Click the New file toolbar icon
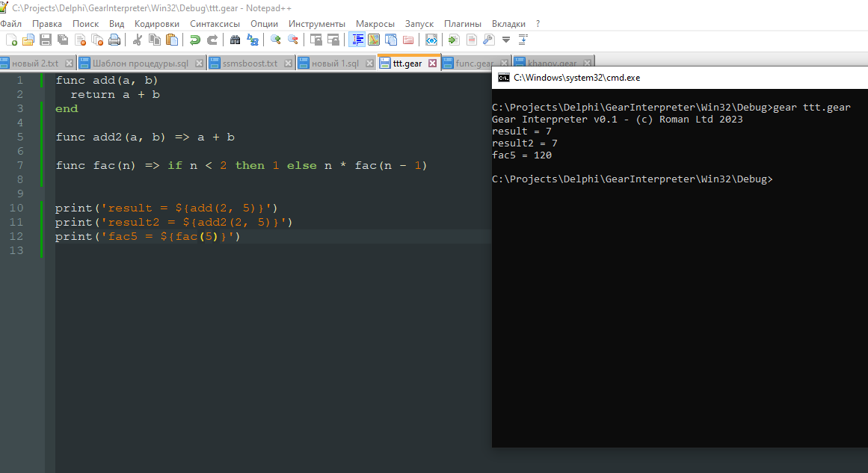This screenshot has width=868, height=473. pos(11,40)
